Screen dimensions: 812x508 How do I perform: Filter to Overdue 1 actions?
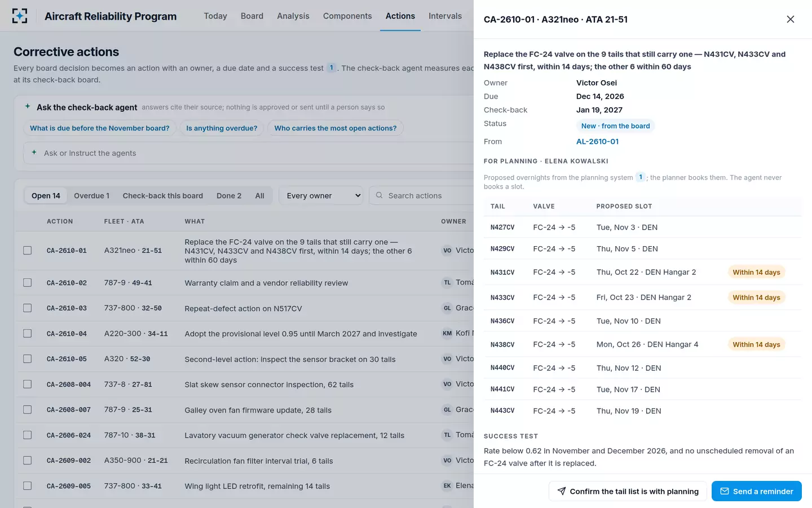[x=92, y=196]
